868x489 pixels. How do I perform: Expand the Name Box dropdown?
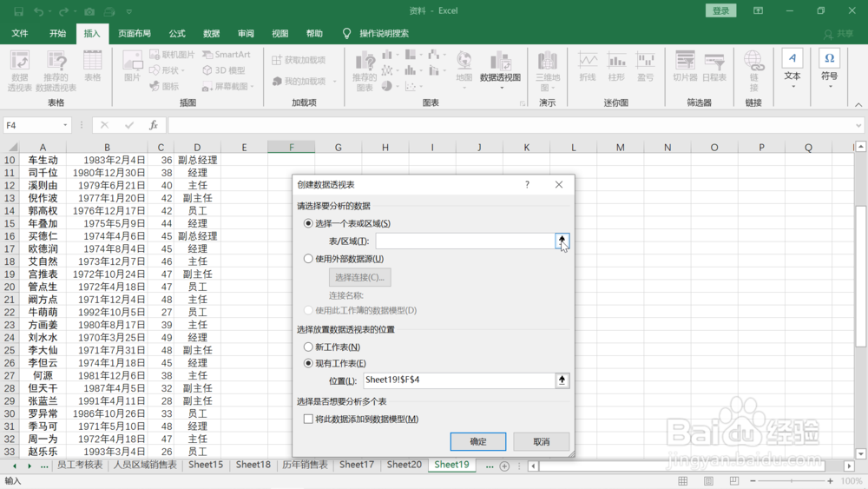coord(65,125)
